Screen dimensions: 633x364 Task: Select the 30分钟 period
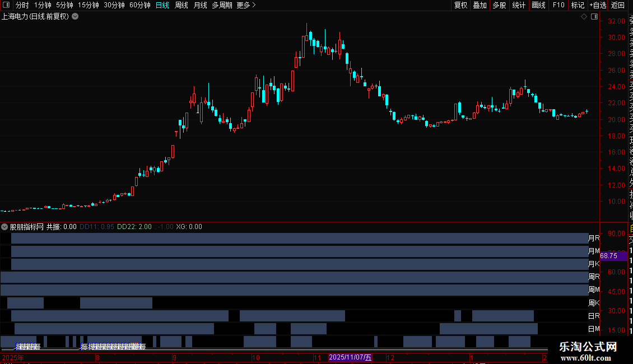point(114,5)
